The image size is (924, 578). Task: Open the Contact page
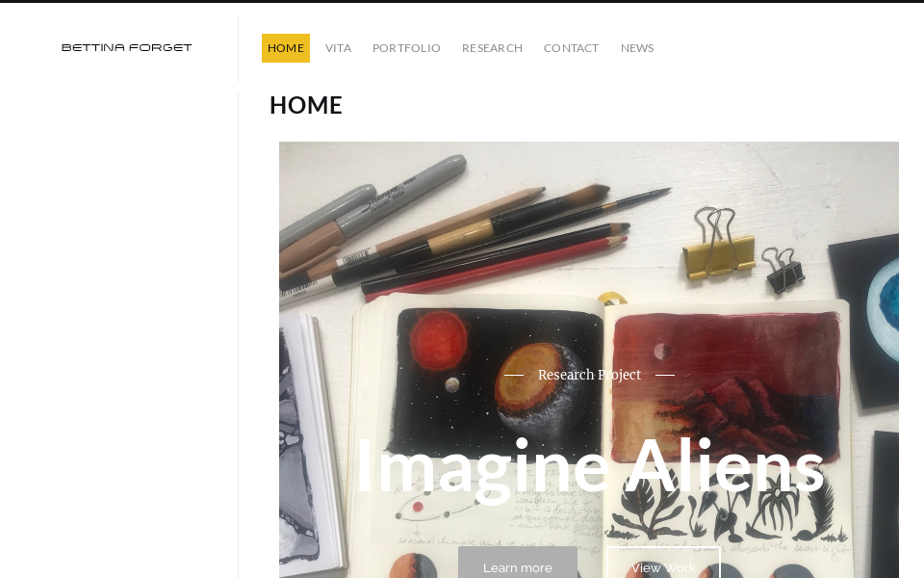(571, 48)
